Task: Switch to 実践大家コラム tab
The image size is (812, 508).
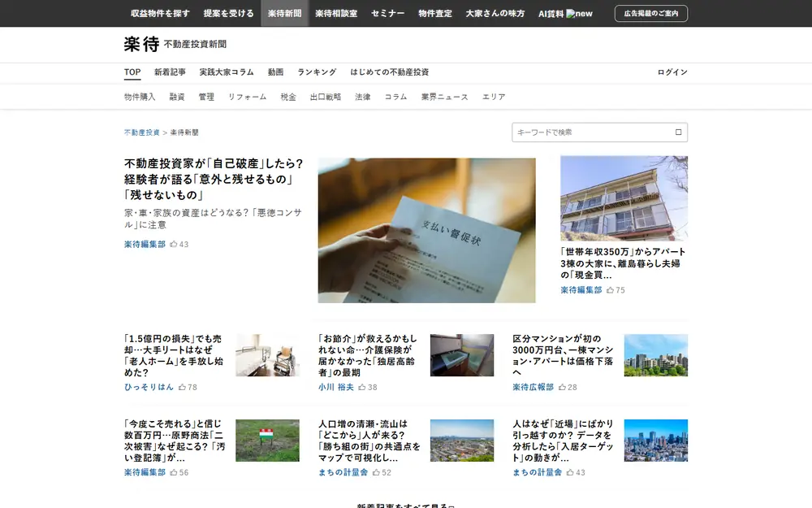Action: click(227, 72)
